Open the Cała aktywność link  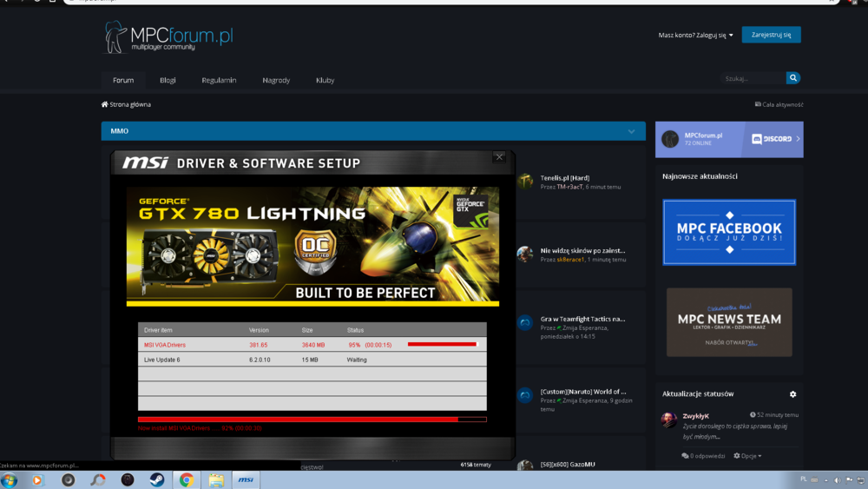[779, 104]
